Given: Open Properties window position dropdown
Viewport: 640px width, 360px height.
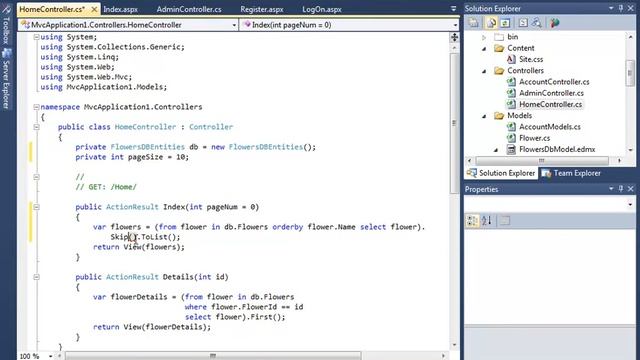Looking at the screenshot, I should (611, 189).
